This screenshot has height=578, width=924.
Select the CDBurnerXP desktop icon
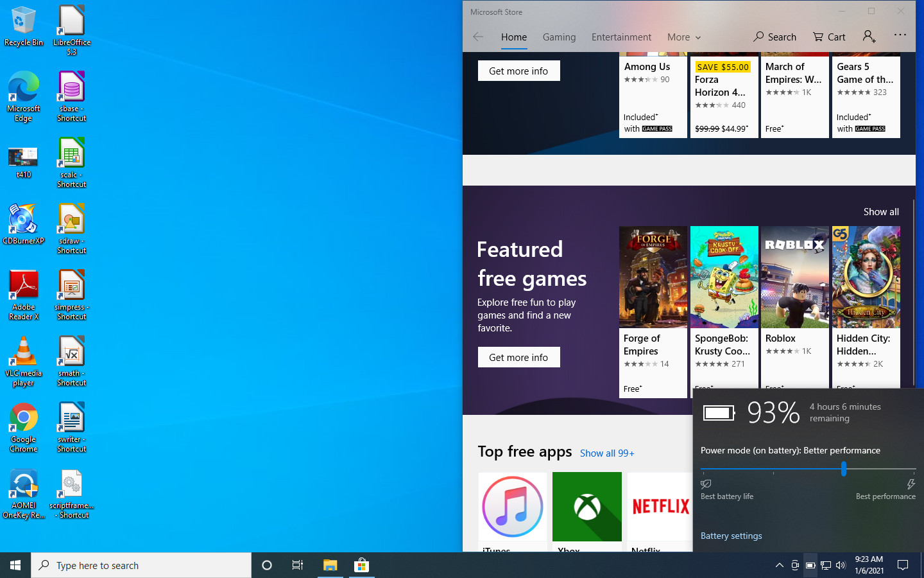pos(24,225)
